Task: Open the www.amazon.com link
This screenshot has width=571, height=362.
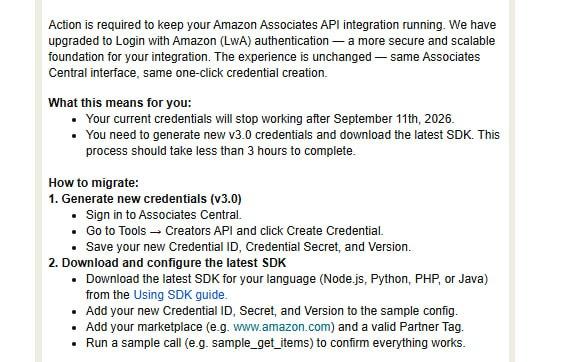Action: [282, 327]
